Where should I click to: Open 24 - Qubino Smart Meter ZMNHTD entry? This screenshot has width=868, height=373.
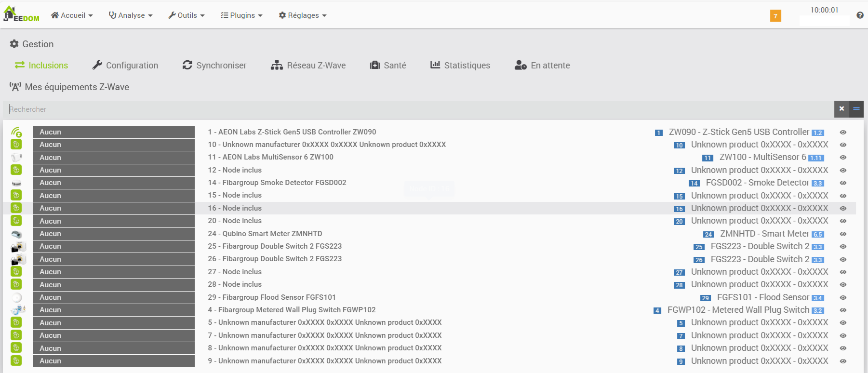(265, 234)
